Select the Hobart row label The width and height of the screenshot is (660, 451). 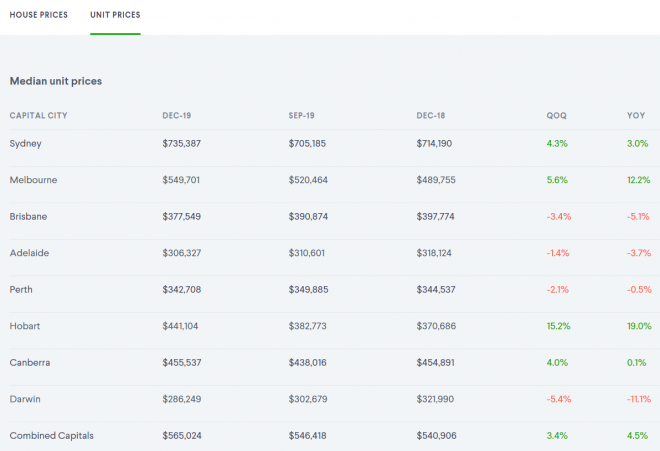[25, 326]
